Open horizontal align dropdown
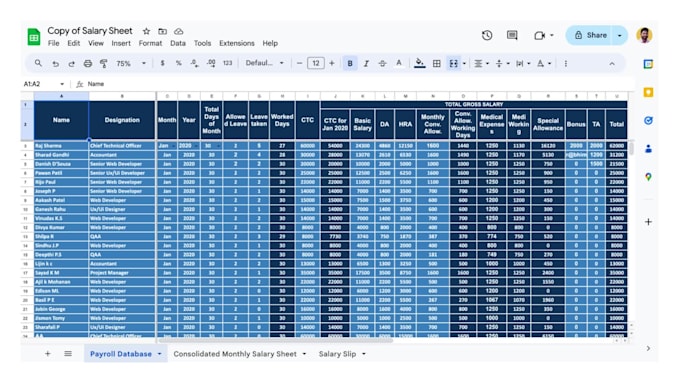680x383 pixels. click(481, 63)
